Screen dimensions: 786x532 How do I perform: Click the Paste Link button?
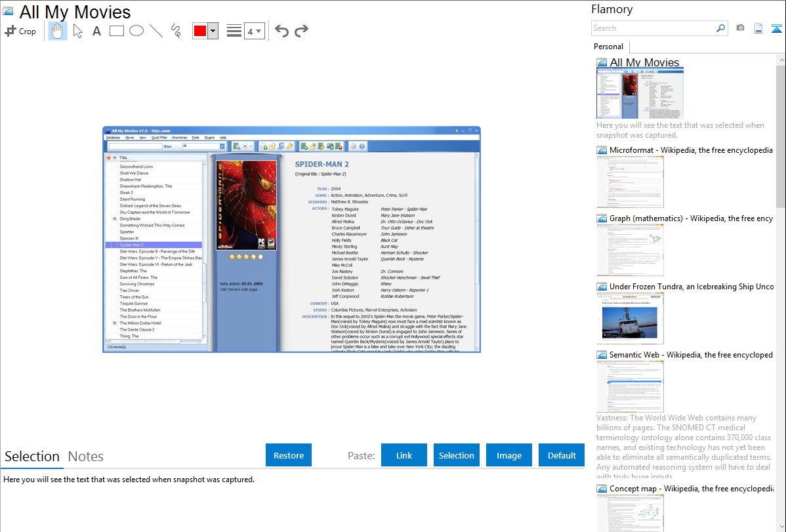pos(404,455)
